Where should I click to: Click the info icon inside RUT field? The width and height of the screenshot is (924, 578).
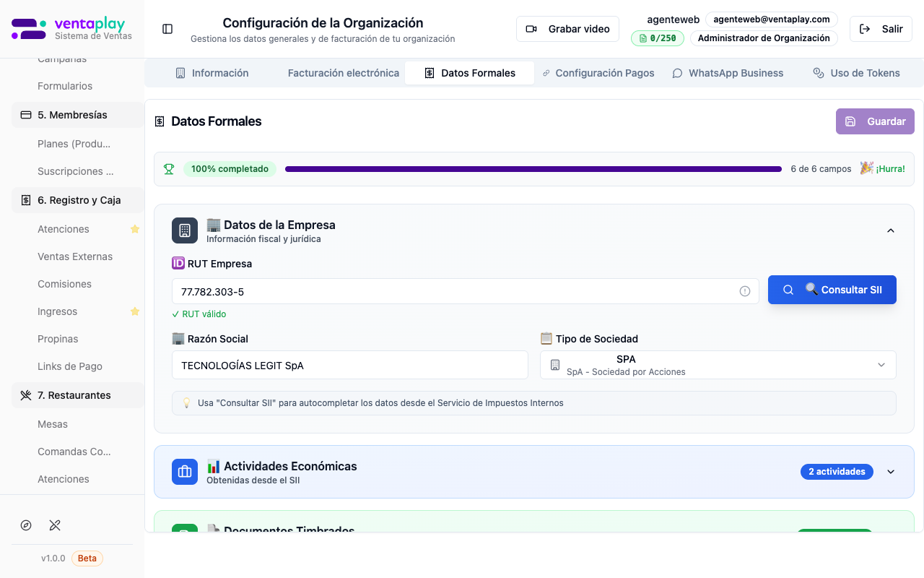point(745,291)
